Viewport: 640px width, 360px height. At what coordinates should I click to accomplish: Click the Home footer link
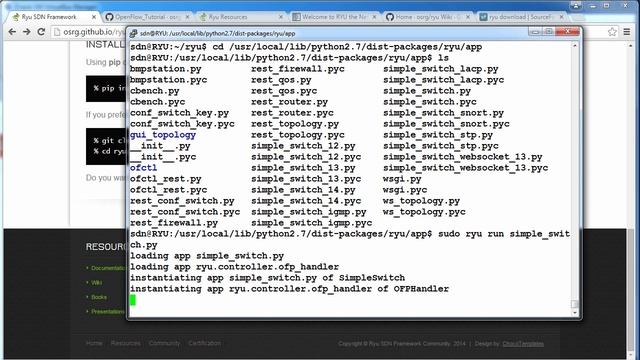coord(94,343)
